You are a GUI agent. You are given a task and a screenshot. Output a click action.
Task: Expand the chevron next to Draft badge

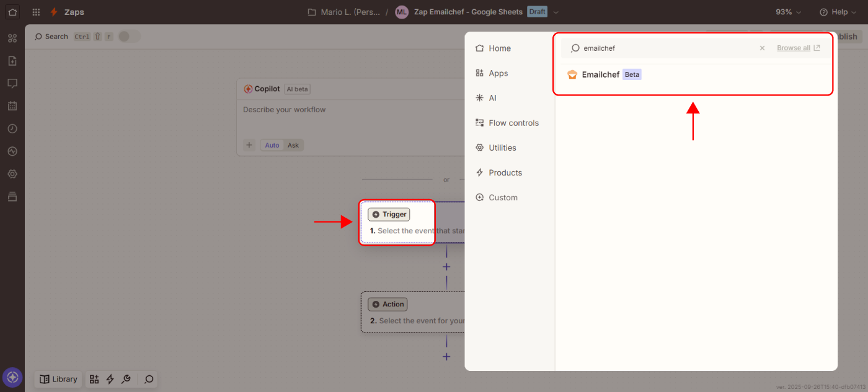point(556,12)
